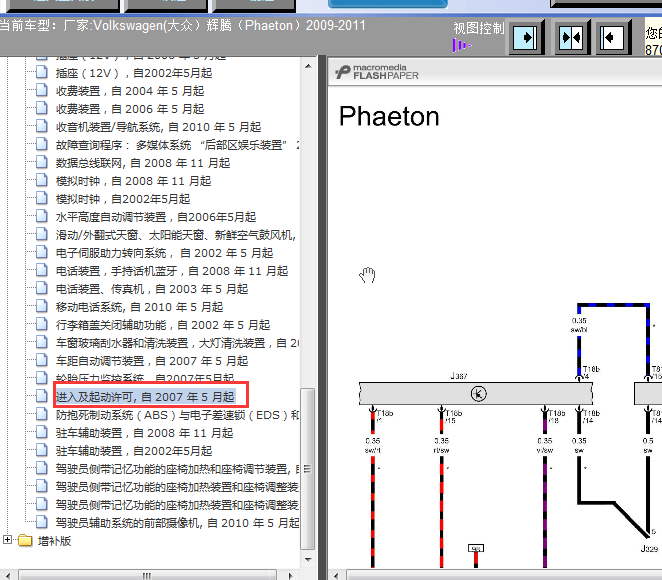Click the 增补版 folder icon
The image size is (662, 580).
[x=25, y=540]
